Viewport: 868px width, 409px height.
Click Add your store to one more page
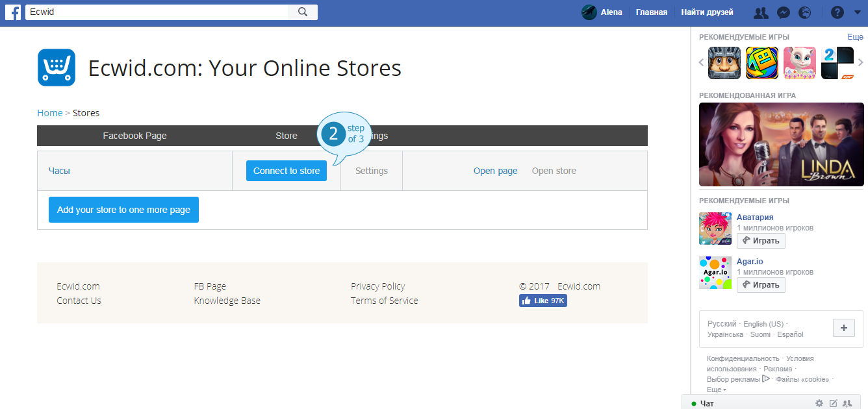point(123,210)
